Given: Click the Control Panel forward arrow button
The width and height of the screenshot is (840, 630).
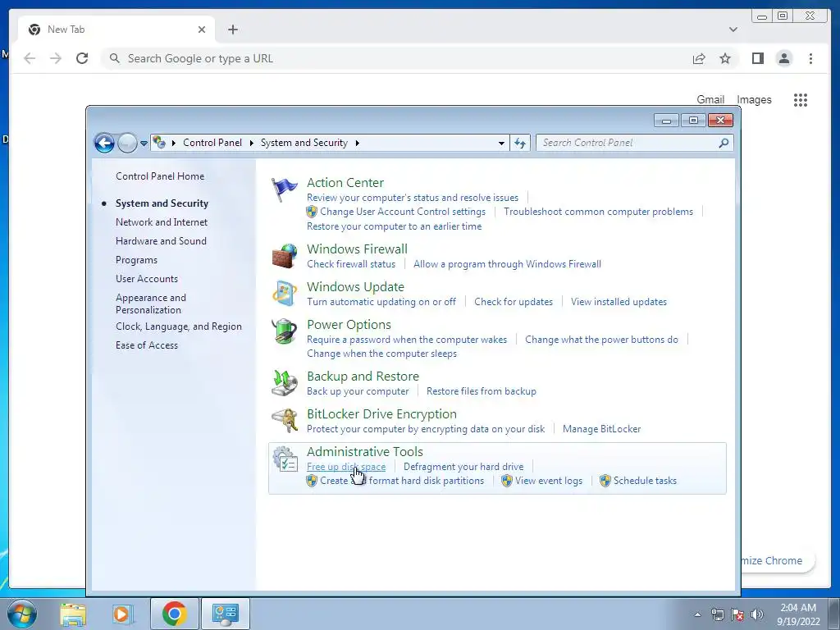Looking at the screenshot, I should tap(127, 143).
